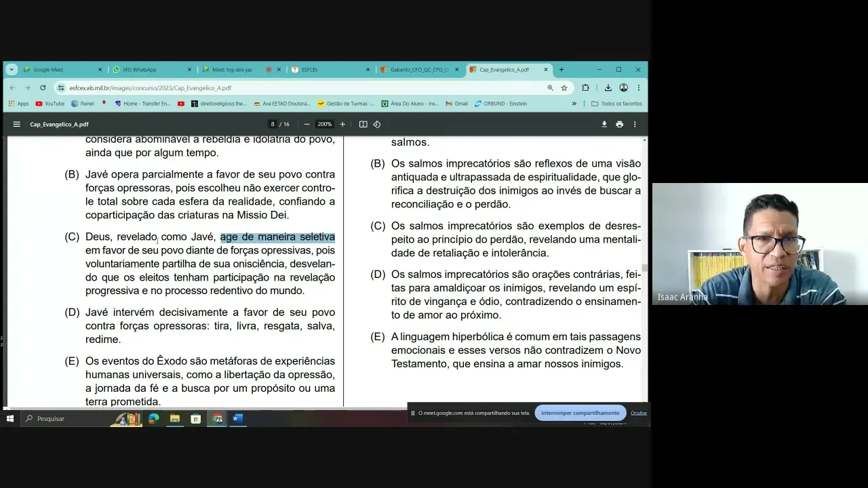Open Todos os favoritos folder
The height and width of the screenshot is (488, 868).
pyautogui.click(x=616, y=104)
